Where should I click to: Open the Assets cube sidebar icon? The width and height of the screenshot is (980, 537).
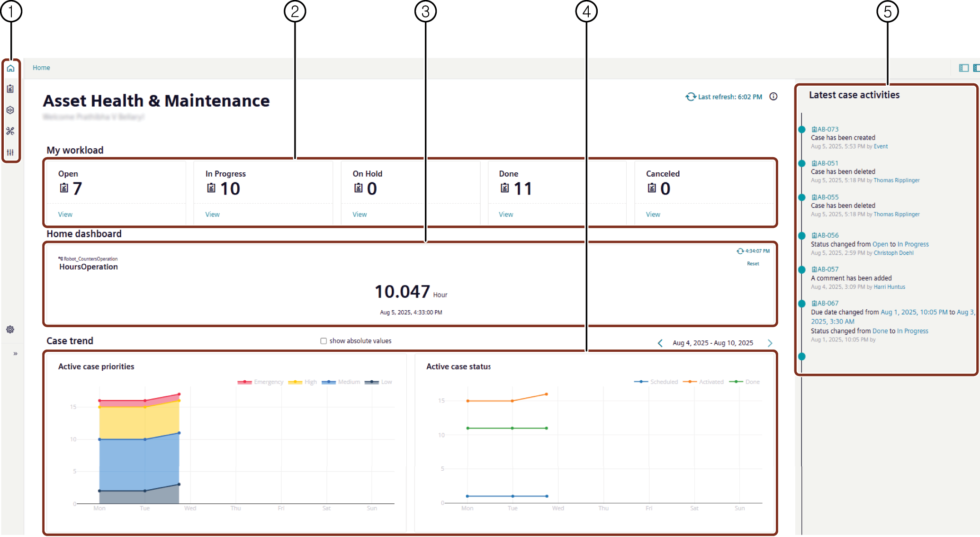(10, 110)
